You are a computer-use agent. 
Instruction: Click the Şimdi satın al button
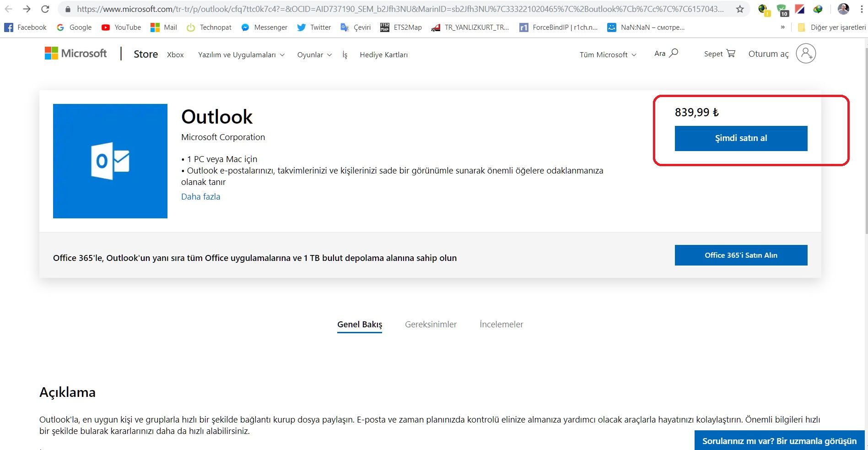(x=741, y=138)
